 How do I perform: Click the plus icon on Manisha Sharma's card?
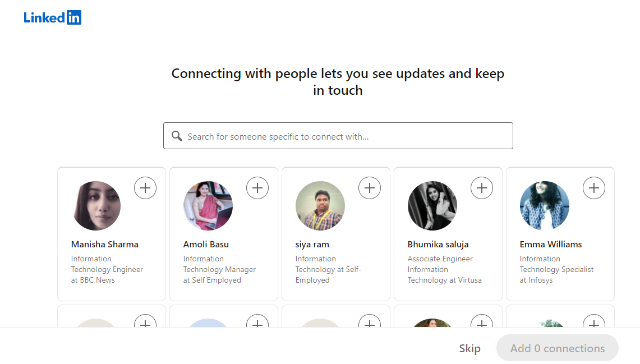pyautogui.click(x=145, y=188)
